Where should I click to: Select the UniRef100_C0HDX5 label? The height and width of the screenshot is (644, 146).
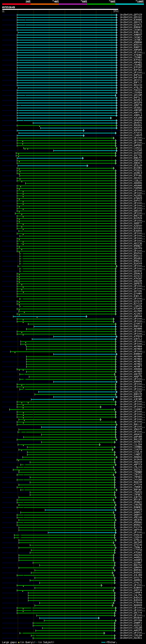[x=131, y=135]
